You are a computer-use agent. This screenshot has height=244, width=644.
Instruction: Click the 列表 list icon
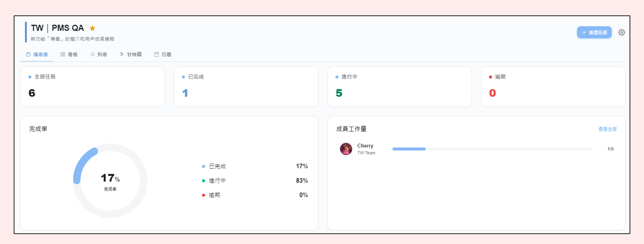pos(92,54)
